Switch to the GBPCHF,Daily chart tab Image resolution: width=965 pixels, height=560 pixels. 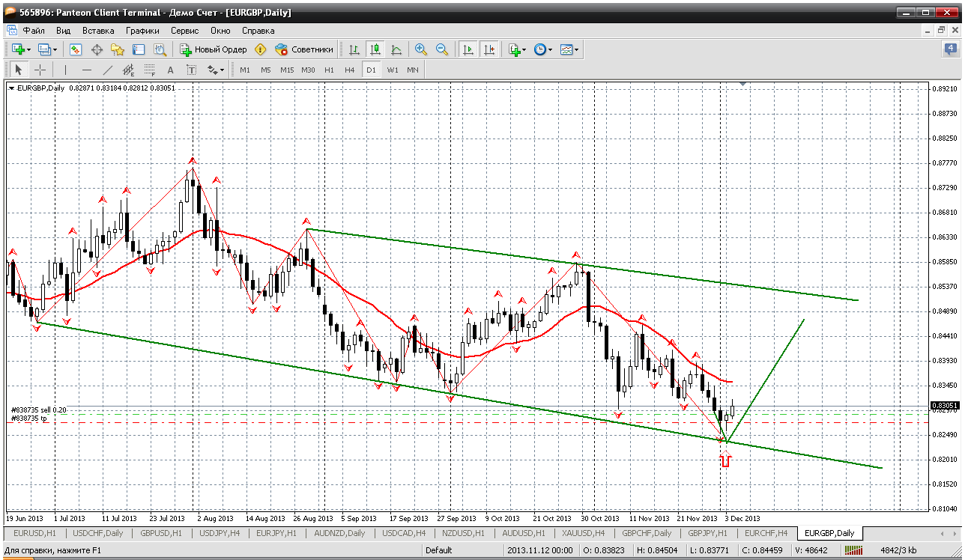tap(646, 533)
